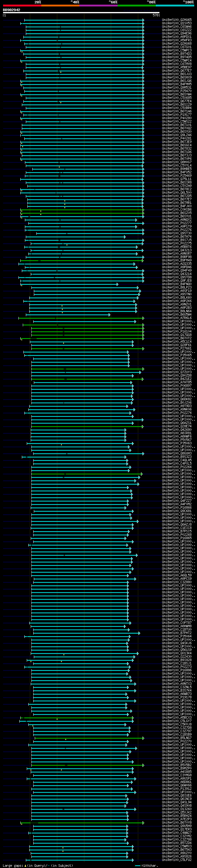Click hit label UniRef100_B6SGC4
This screenshot has width=197, height=868.
(177, 146)
